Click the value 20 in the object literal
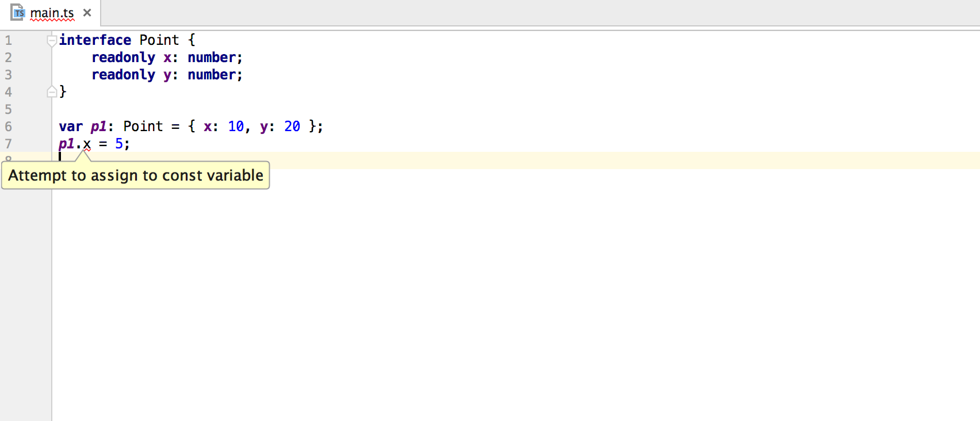 point(292,127)
